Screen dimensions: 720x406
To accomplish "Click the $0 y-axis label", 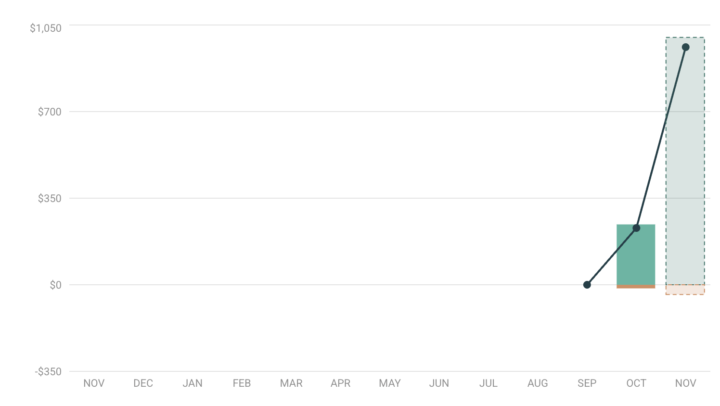I will tap(55, 285).
